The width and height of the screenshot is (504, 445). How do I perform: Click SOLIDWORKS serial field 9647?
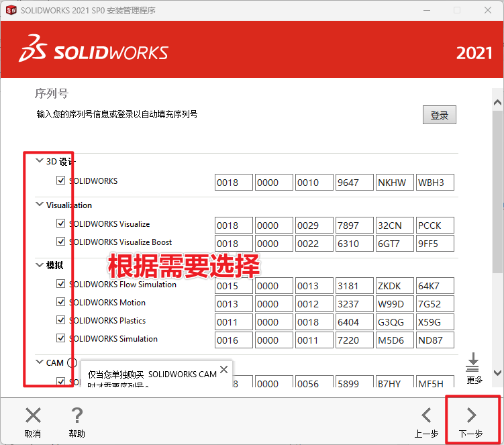coord(354,183)
